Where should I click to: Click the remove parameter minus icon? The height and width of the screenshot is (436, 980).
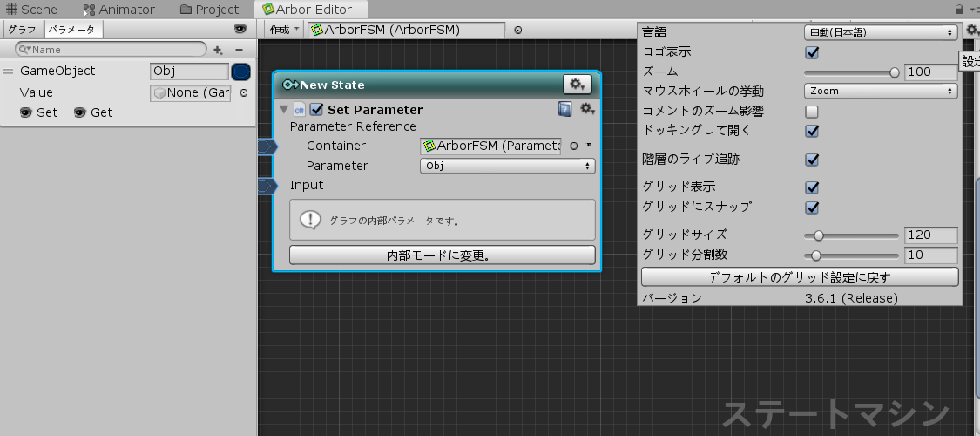point(239,50)
